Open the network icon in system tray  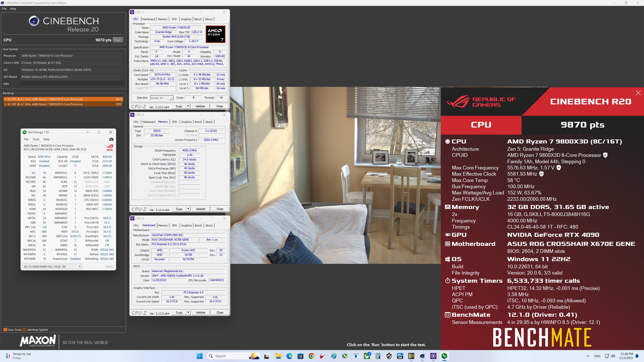(607, 356)
